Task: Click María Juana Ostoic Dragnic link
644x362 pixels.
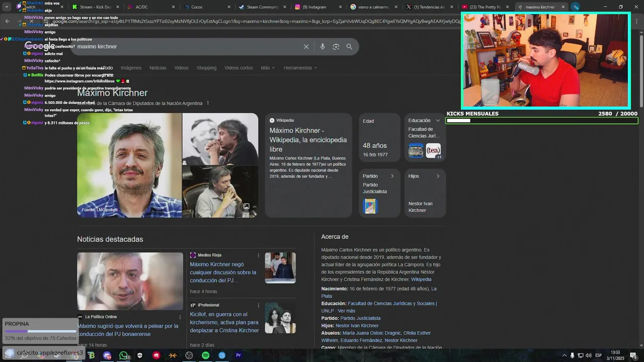Action: (x=372, y=333)
